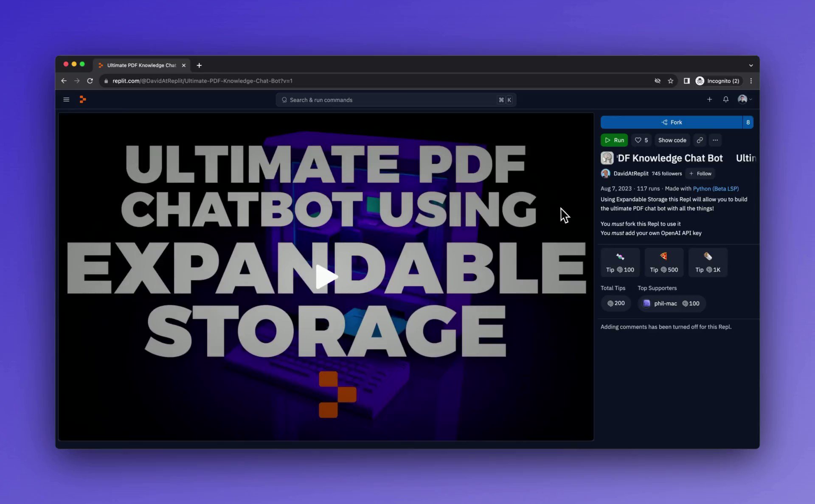Open the Incognito profile indicator
This screenshot has width=815, height=504.
tap(718, 81)
